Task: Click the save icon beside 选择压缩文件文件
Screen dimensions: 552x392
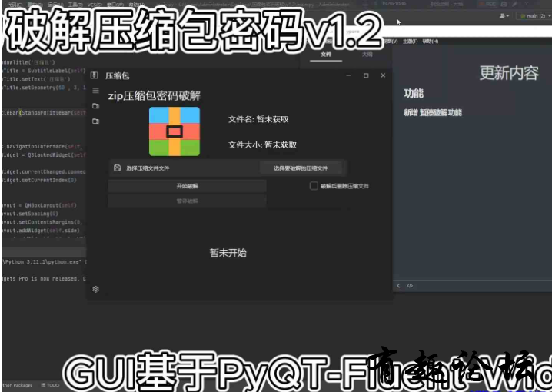Action: click(x=117, y=168)
